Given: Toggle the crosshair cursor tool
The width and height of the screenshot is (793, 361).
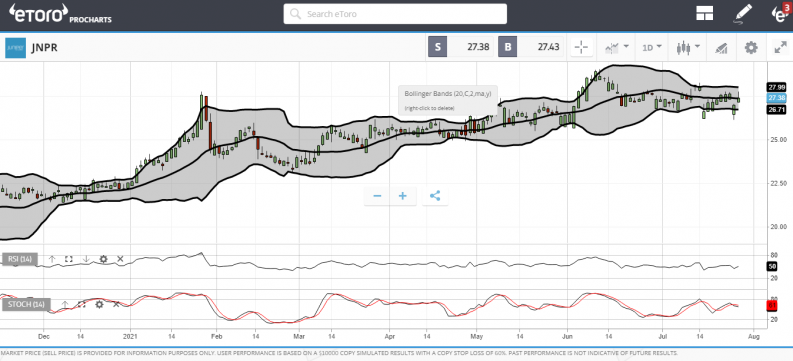Looking at the screenshot, I should (x=581, y=48).
